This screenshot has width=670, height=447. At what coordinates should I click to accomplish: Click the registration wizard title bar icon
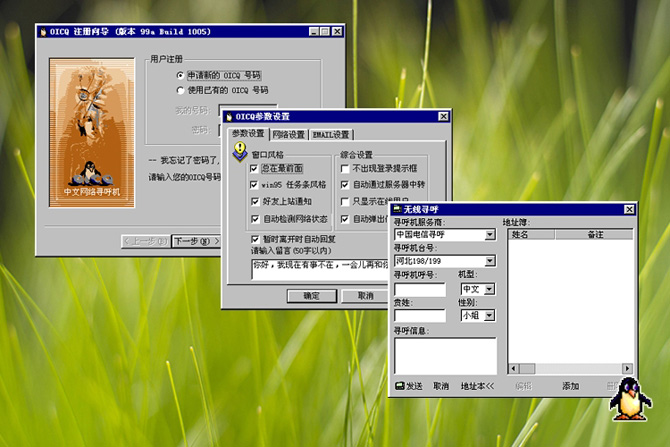pyautogui.click(x=43, y=32)
